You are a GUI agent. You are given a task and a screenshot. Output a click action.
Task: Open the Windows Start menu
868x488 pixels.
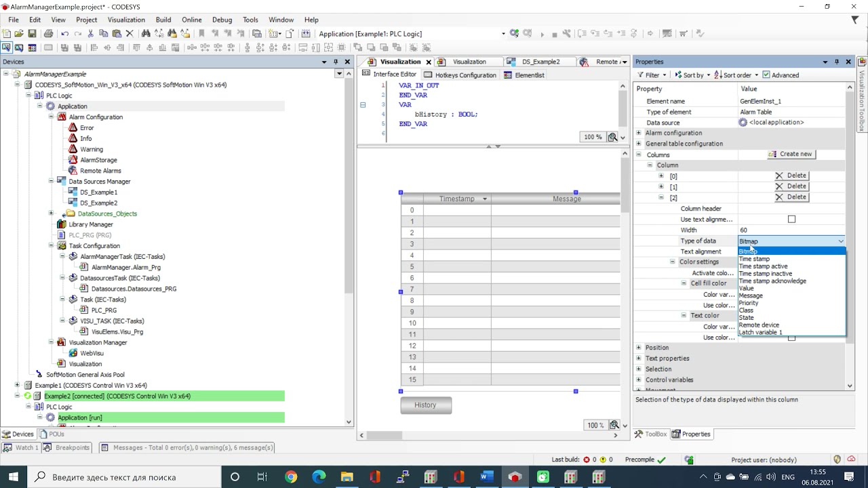[14, 477]
